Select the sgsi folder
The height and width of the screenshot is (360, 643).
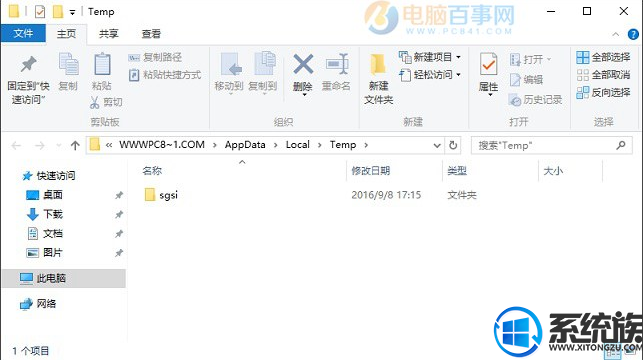(161, 195)
